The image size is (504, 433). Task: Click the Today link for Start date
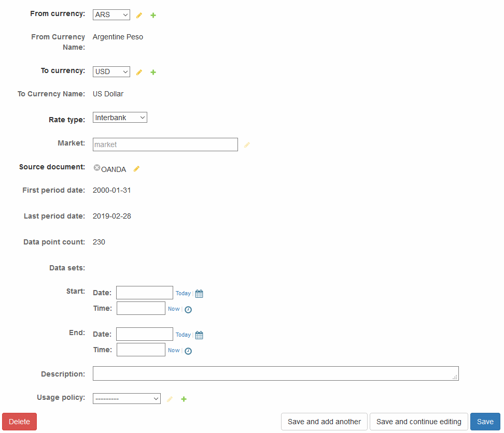point(183,293)
